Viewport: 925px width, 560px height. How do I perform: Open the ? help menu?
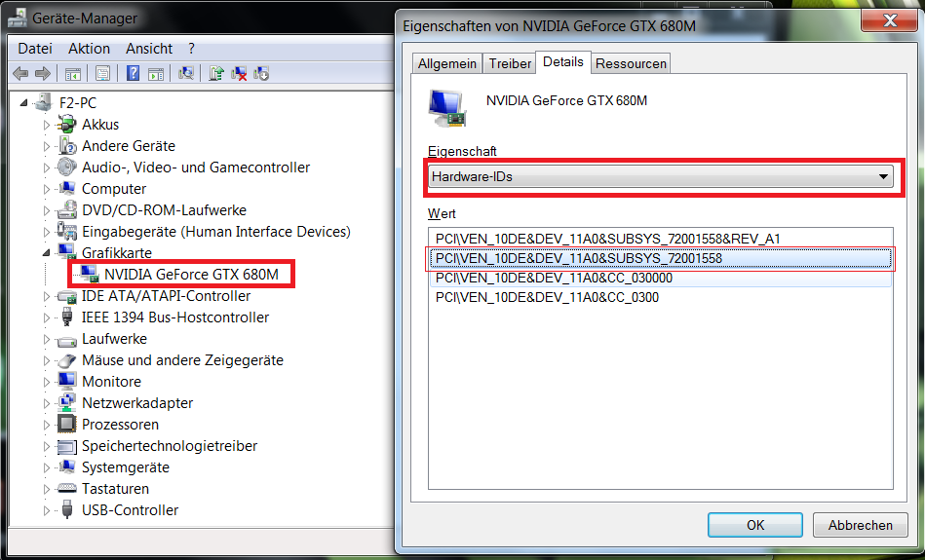point(191,49)
